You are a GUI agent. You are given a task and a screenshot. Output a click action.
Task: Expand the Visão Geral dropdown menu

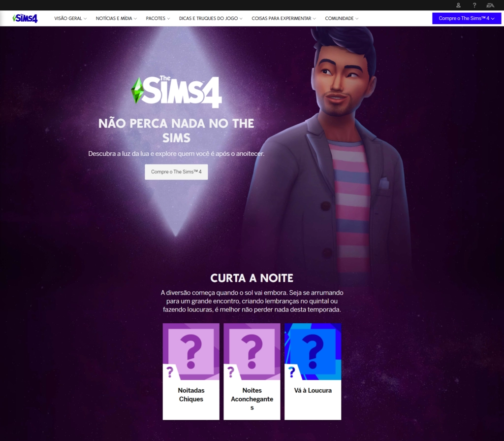coord(70,18)
